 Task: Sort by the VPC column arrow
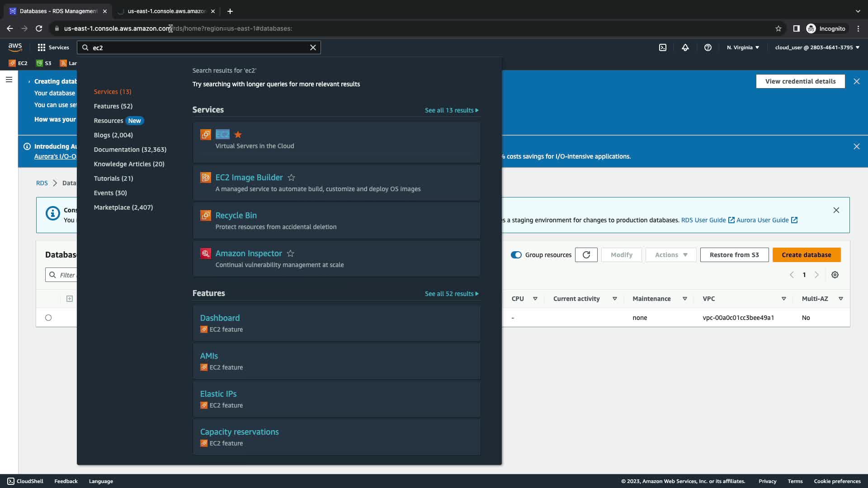784,299
